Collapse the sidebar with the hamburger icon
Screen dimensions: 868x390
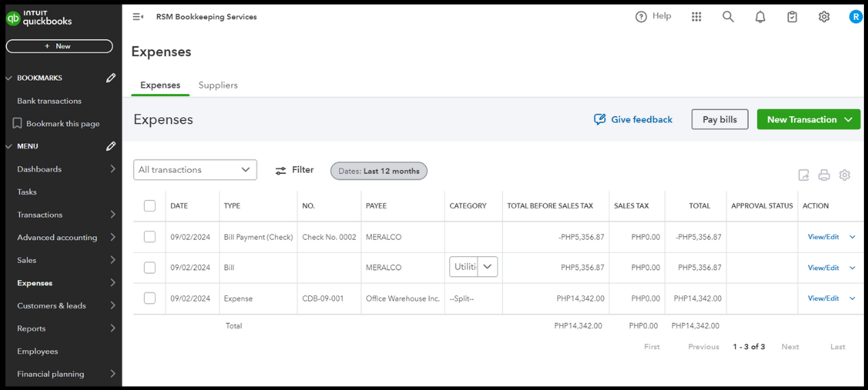click(138, 17)
